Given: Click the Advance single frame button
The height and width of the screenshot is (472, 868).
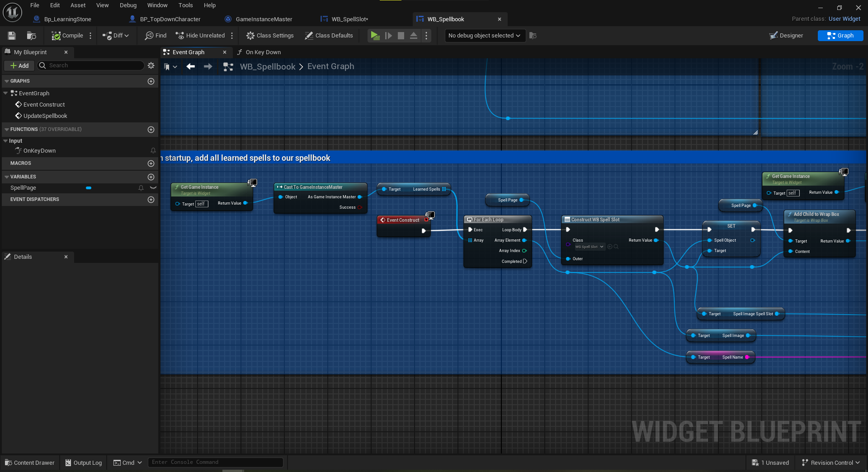Looking at the screenshot, I should (x=388, y=36).
